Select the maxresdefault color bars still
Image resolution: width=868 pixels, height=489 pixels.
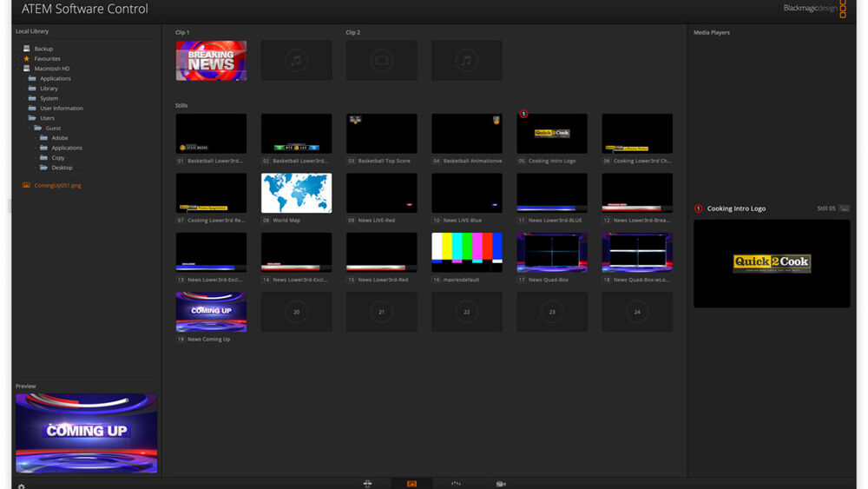[x=467, y=252]
